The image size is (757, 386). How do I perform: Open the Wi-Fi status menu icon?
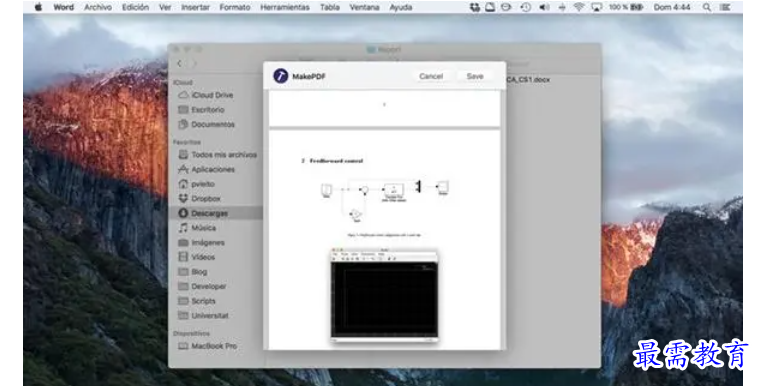click(x=578, y=7)
